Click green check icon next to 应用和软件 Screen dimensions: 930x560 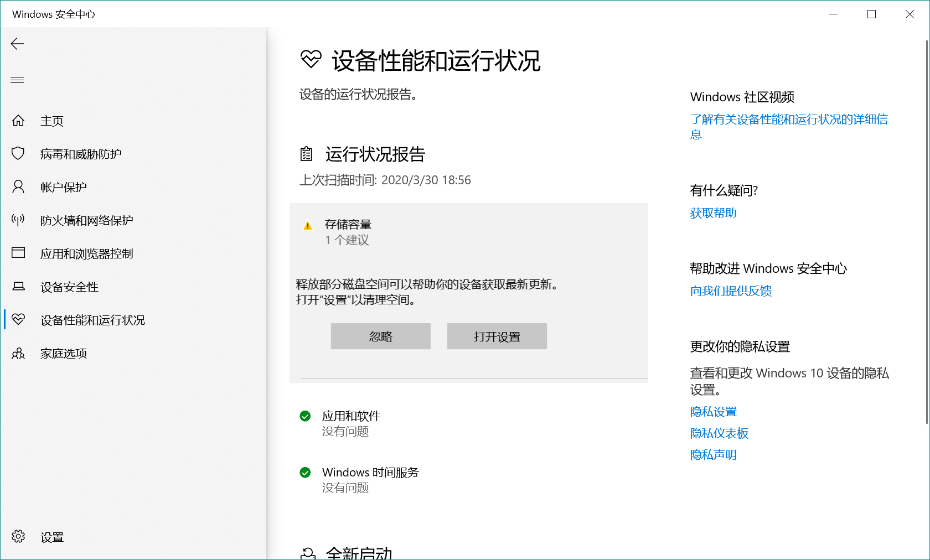click(x=305, y=416)
